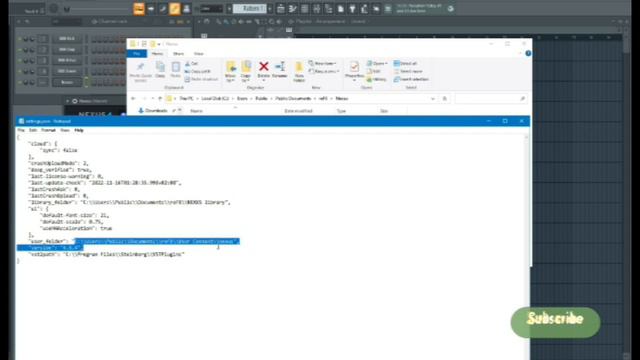Screen dimensions: 640x360
Task: Click the "library_folder" line in Notepad
Action: point(129,202)
